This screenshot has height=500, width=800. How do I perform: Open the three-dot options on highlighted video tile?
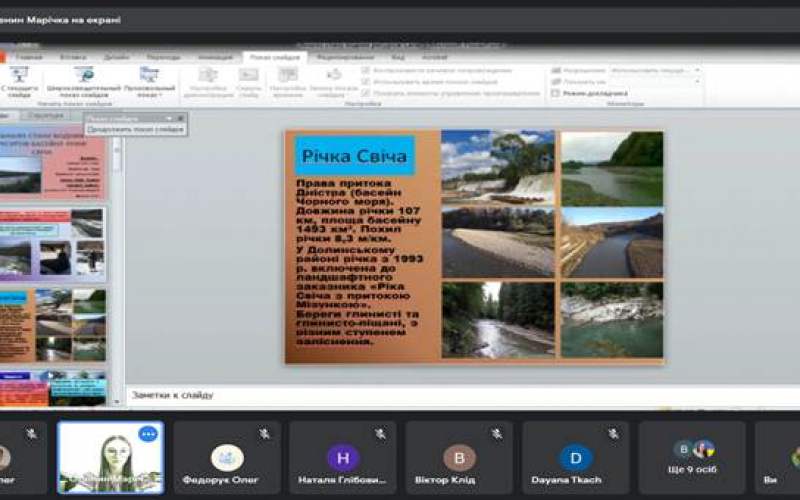(x=148, y=434)
